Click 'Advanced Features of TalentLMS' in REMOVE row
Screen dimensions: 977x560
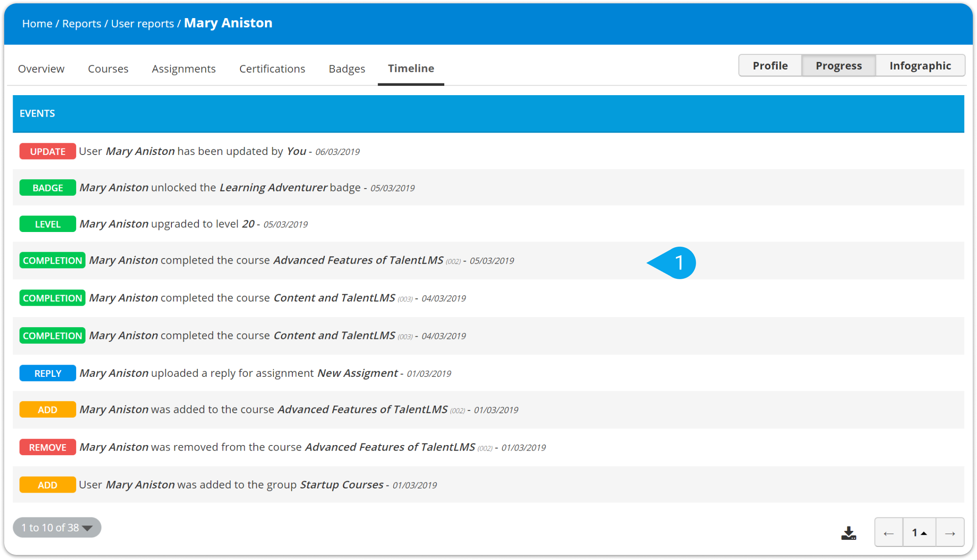pos(390,447)
